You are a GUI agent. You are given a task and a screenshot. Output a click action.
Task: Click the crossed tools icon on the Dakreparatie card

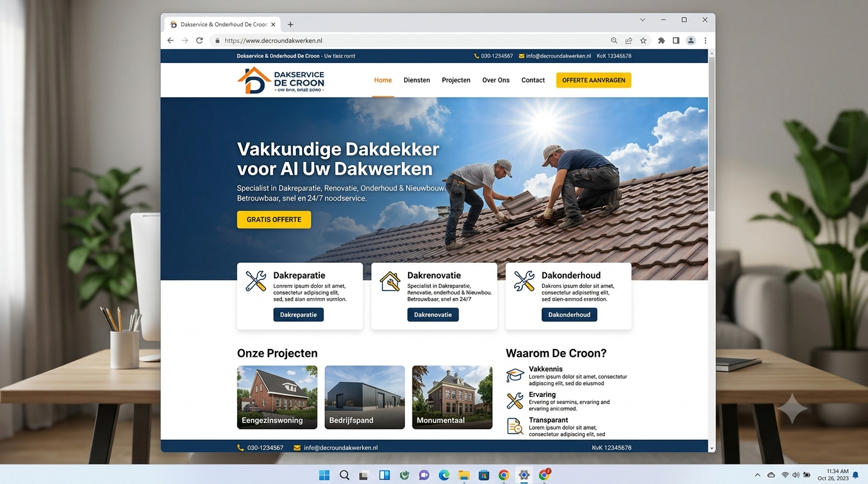255,281
